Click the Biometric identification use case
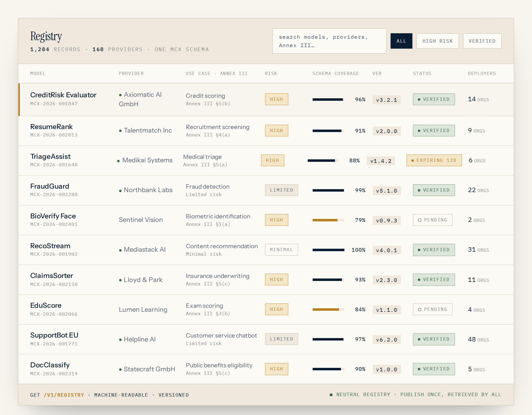Screen dimensions: 532x415 pos(218,216)
